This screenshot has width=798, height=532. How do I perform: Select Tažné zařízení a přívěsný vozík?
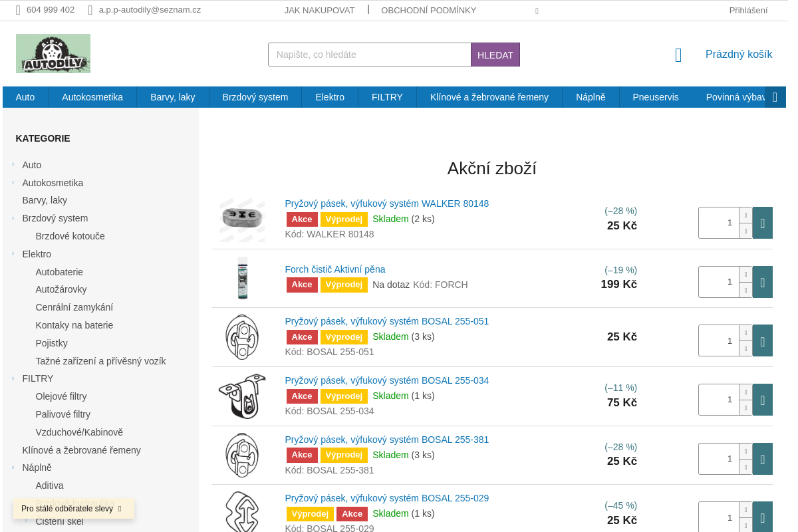[x=100, y=361]
